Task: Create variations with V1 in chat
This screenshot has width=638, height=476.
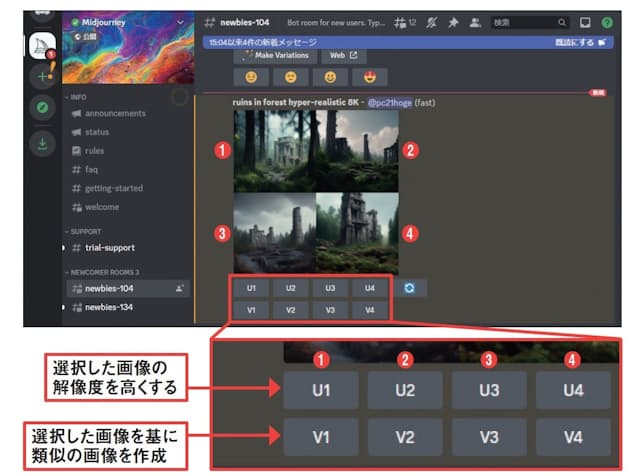Action: (x=251, y=310)
